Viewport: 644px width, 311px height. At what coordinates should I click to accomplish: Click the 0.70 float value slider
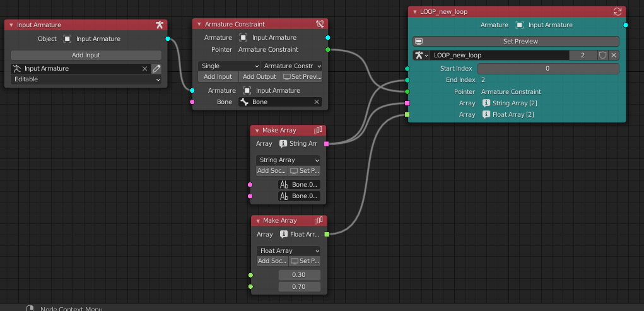pyautogui.click(x=300, y=286)
